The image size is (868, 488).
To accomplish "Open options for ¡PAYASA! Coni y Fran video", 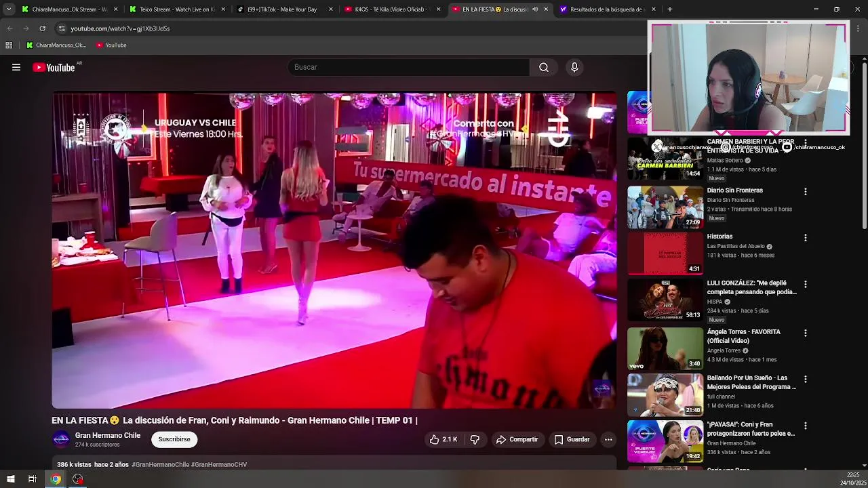I will tap(806, 426).
